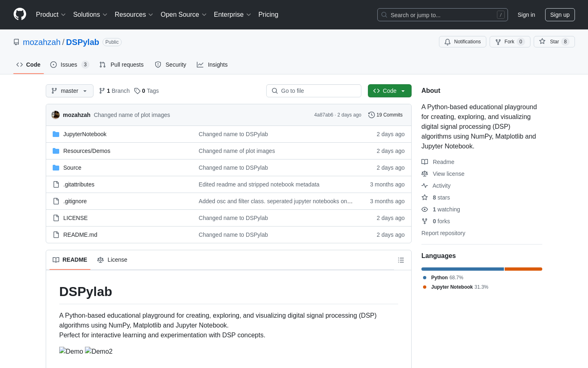The image size is (588, 368).
Task: Click the fork icon beside 0 forks
Action: point(425,221)
